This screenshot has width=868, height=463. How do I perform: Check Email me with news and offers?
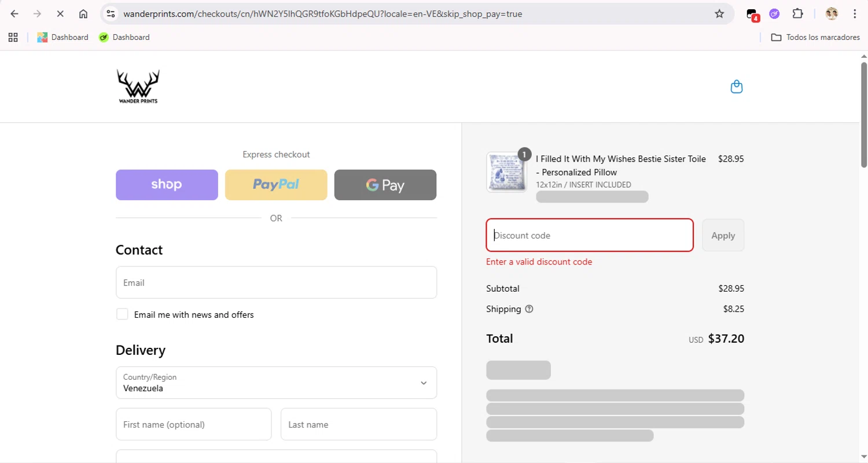pos(122,314)
